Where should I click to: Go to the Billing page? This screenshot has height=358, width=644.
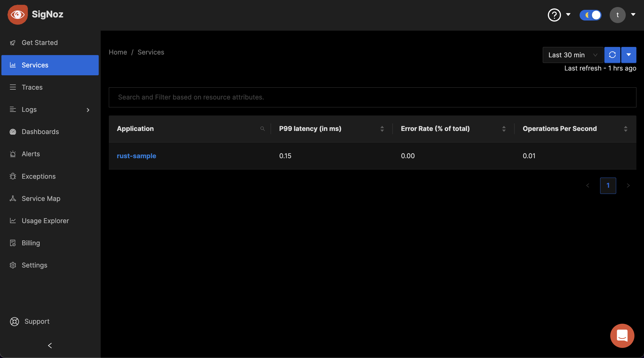(x=50, y=243)
